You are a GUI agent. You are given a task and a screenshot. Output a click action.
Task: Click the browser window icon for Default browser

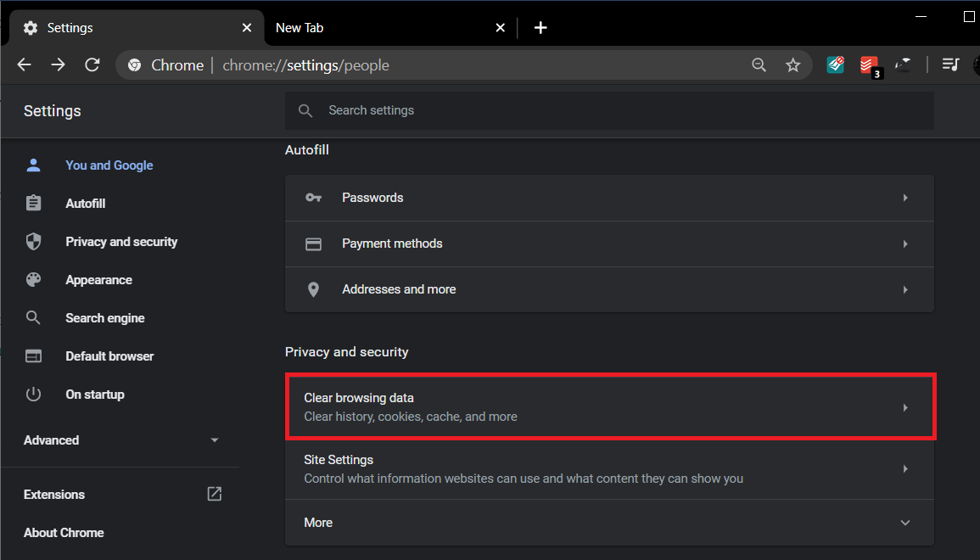click(33, 356)
